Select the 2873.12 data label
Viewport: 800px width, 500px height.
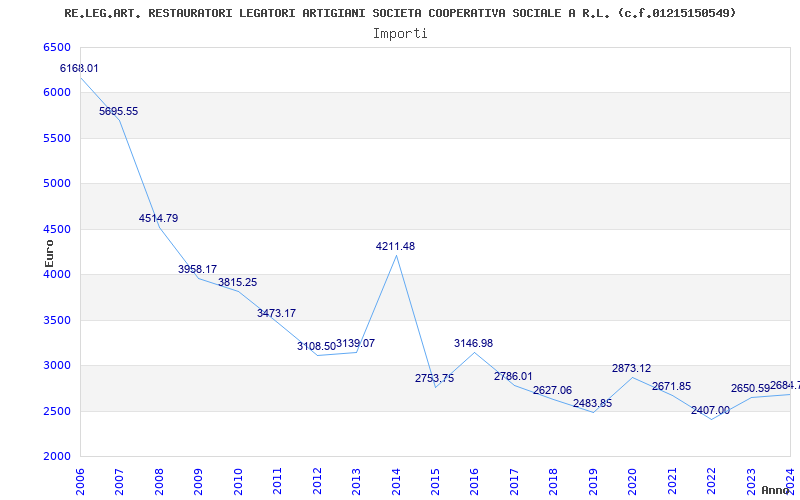click(632, 368)
